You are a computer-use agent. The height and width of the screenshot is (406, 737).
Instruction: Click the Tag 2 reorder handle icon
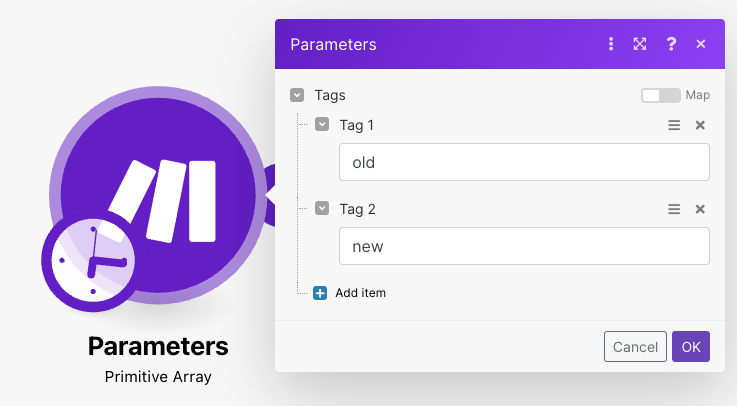tap(674, 209)
